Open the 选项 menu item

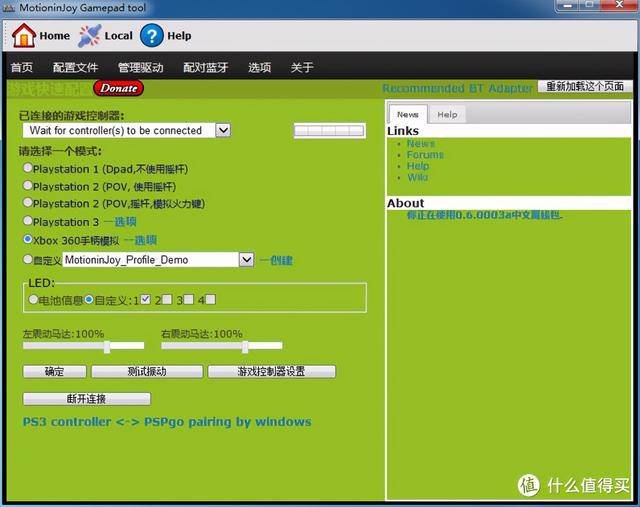(x=260, y=67)
